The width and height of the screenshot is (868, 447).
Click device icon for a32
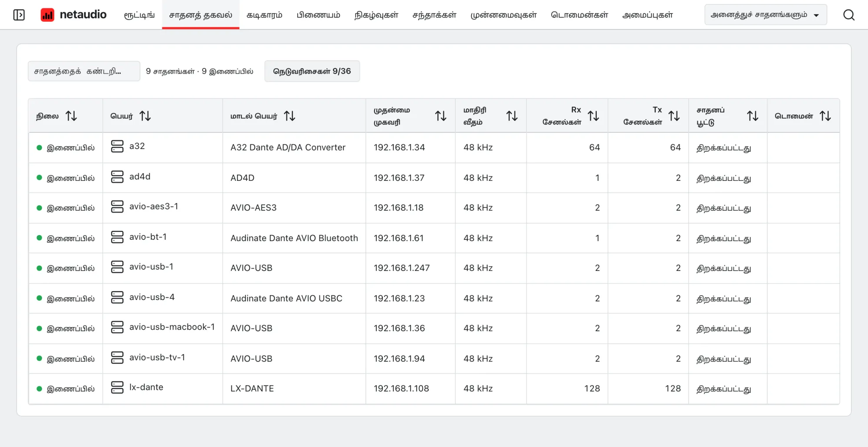click(x=117, y=147)
